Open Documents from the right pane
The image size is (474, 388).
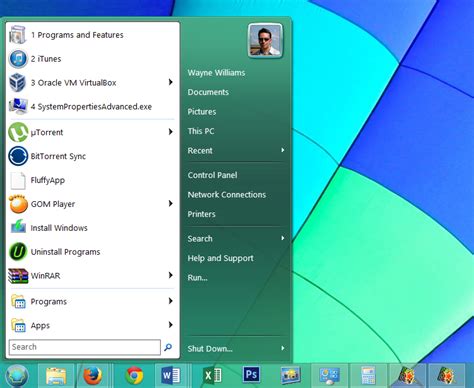[208, 92]
